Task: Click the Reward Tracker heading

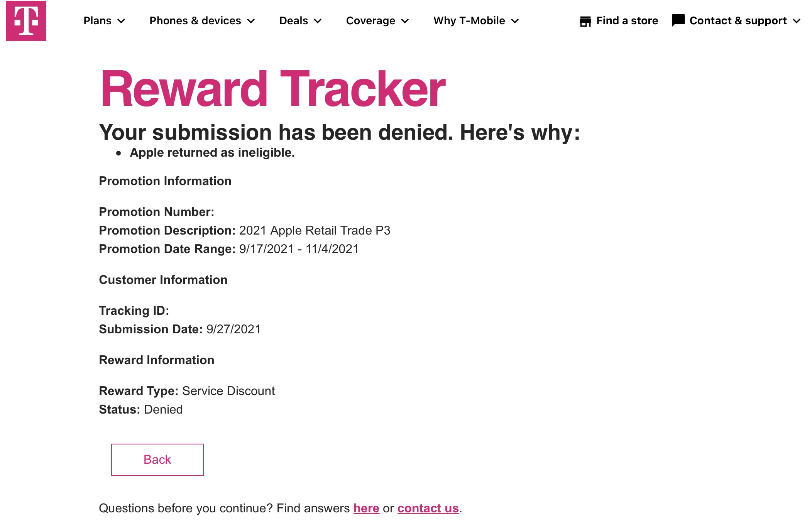Action: click(273, 89)
